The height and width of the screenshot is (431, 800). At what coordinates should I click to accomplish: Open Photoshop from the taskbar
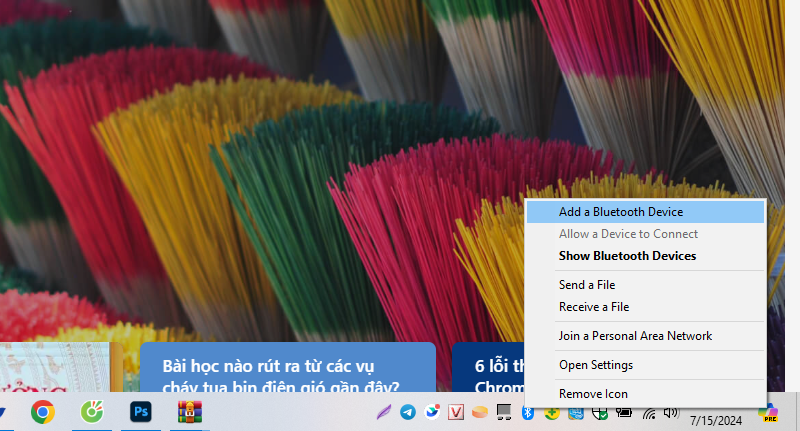[140, 411]
